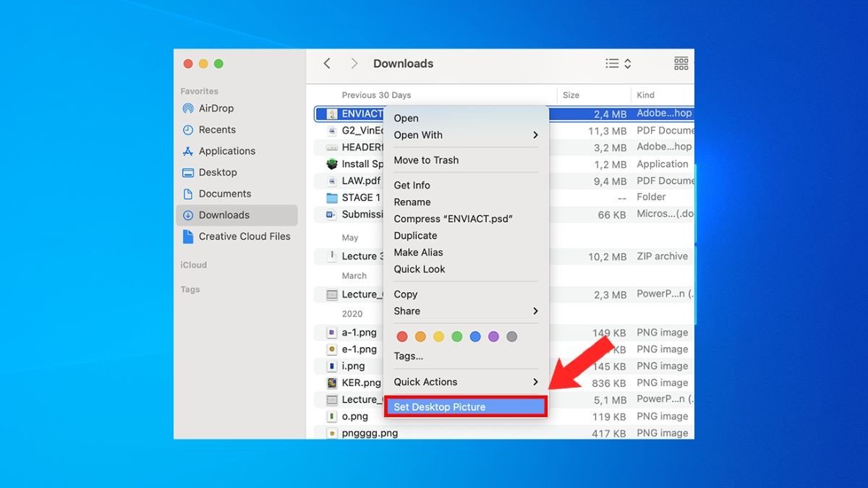Viewport: 868px width, 488px height.
Task: Expand the Quick Actions submenu
Action: point(535,382)
